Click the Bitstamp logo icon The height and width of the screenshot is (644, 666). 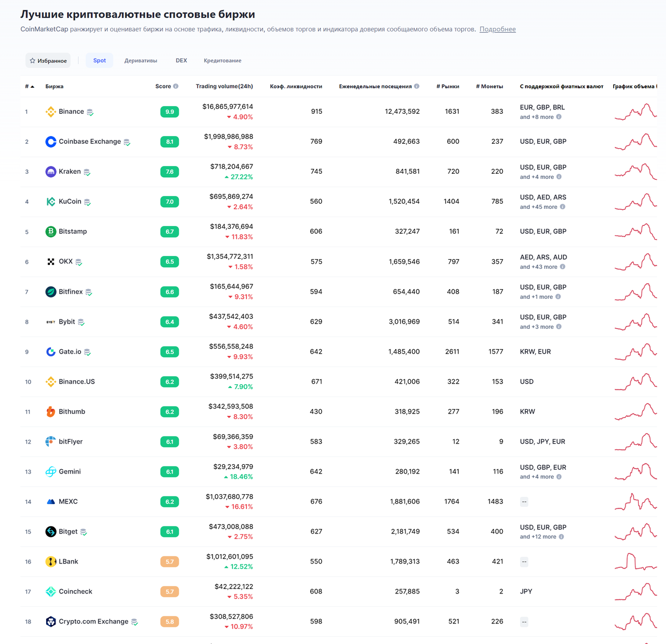51,232
